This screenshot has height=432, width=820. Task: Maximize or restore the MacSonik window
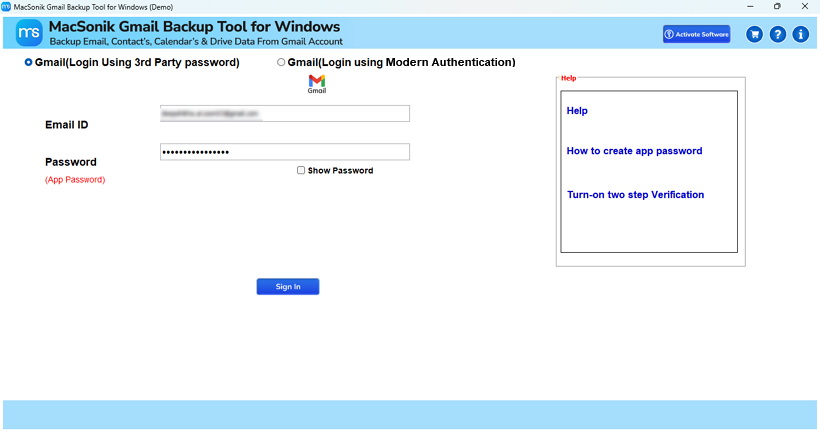pos(777,6)
